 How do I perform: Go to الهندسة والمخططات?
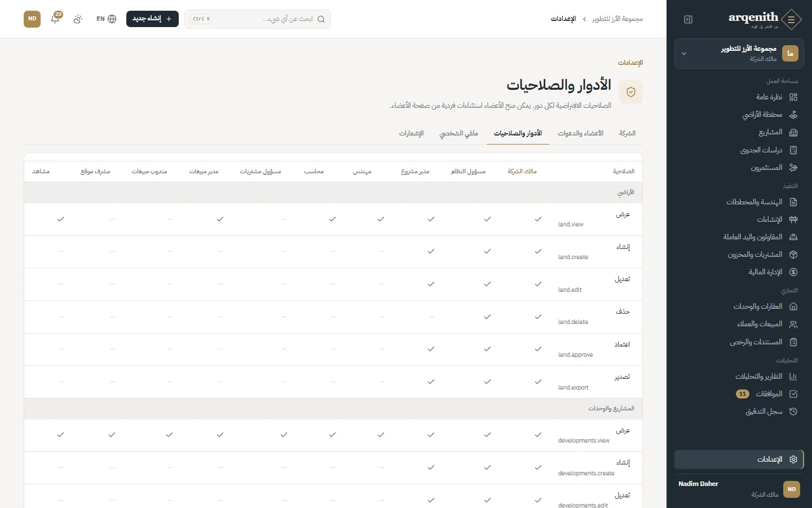(739, 202)
